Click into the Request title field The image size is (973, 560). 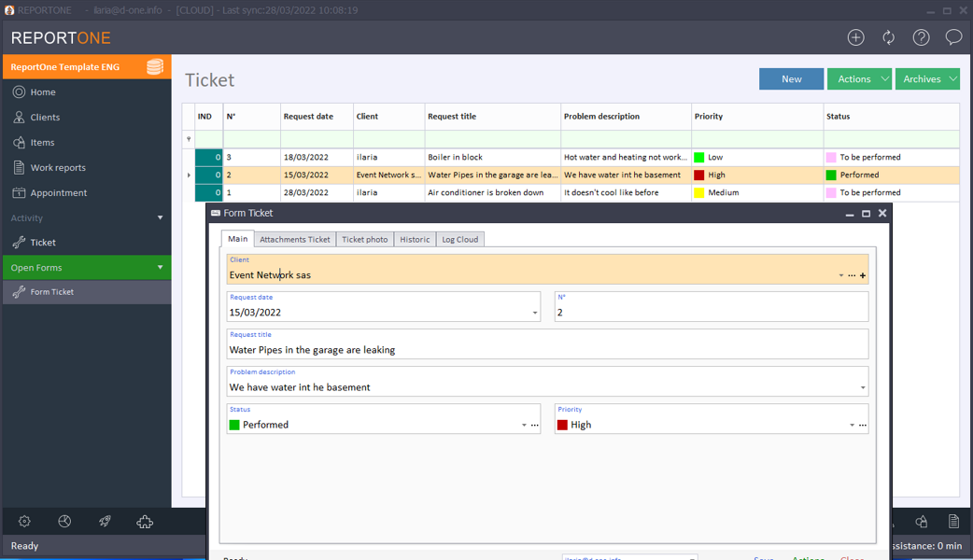(547, 350)
